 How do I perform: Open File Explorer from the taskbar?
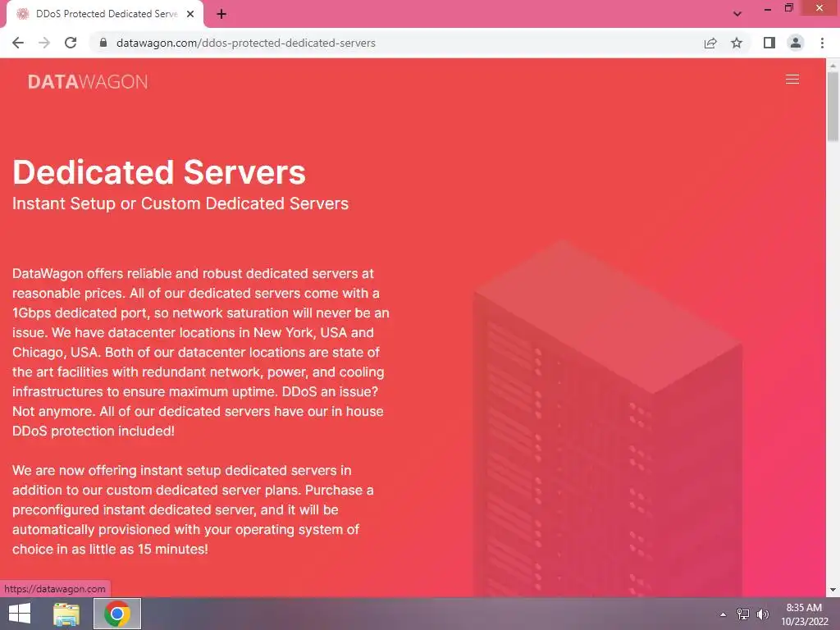click(x=66, y=614)
